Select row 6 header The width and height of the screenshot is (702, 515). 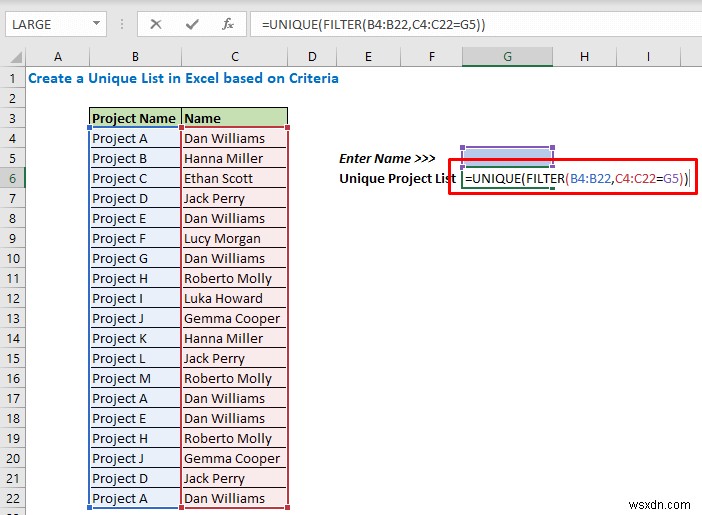[13, 178]
